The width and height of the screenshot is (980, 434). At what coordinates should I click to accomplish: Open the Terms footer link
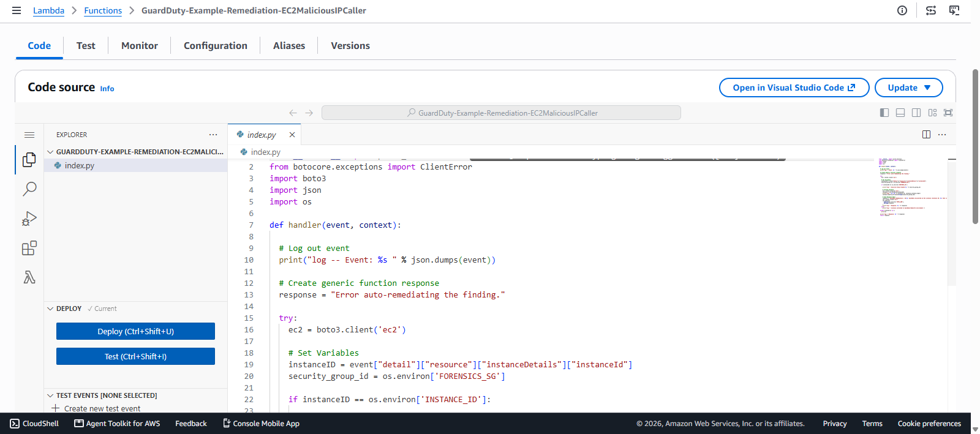[872, 424]
